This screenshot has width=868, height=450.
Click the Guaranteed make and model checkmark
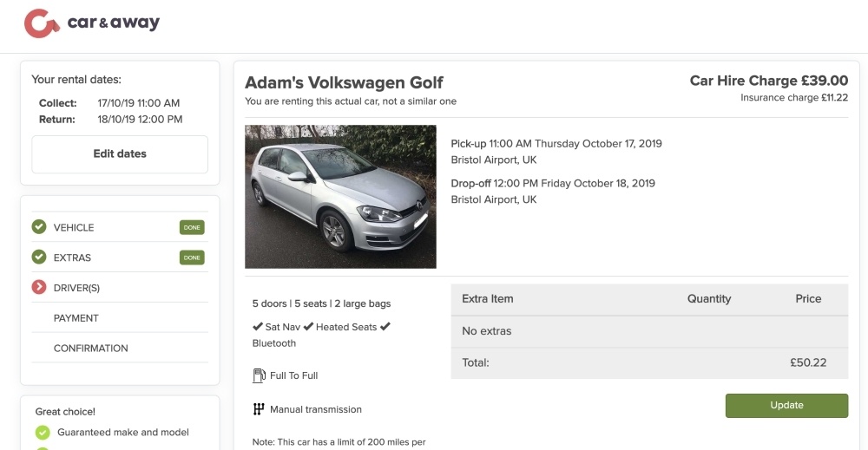(x=43, y=433)
